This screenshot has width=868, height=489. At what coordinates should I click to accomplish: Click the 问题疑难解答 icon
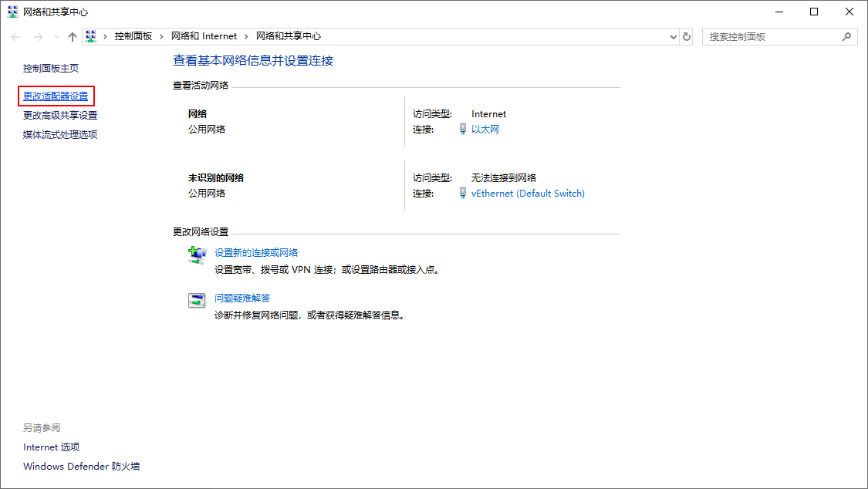198,301
